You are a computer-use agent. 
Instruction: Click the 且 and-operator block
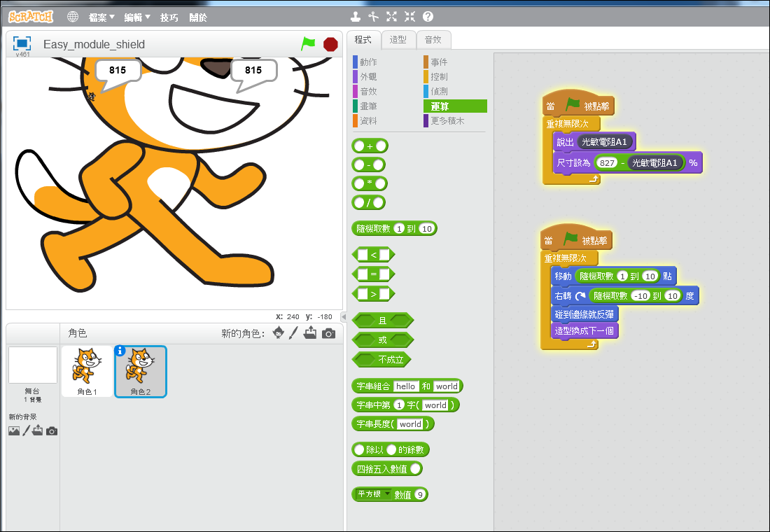pyautogui.click(x=382, y=321)
